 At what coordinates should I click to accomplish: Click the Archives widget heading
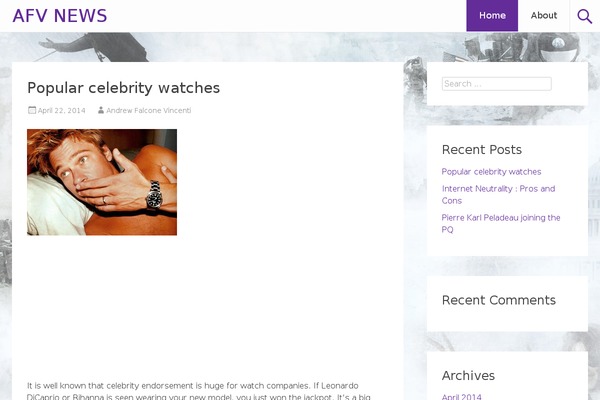pyautogui.click(x=468, y=376)
